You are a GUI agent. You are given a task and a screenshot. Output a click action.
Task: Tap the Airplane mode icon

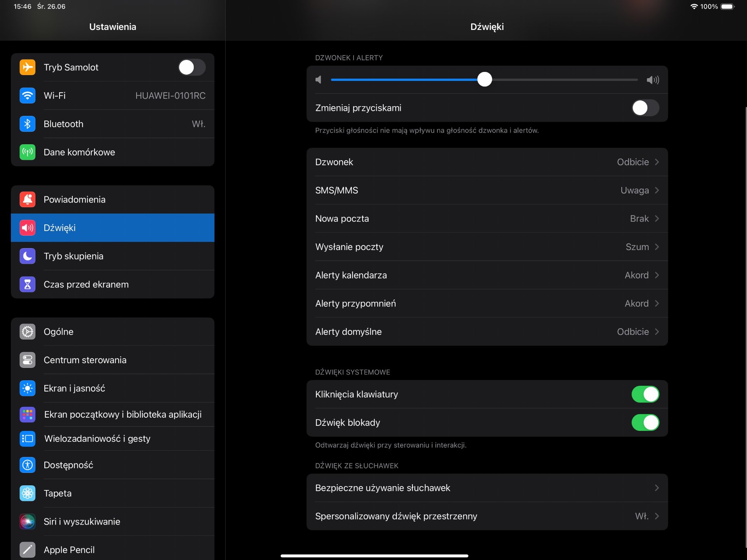(x=27, y=67)
